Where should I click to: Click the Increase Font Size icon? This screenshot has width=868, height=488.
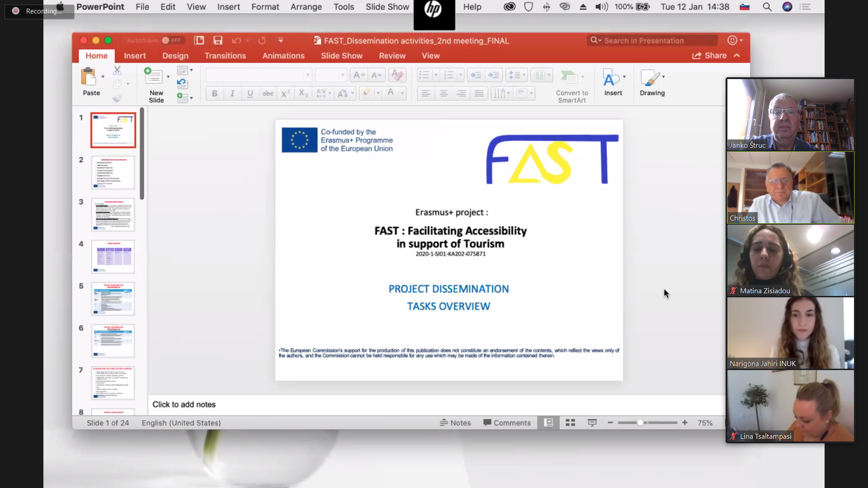coord(358,75)
